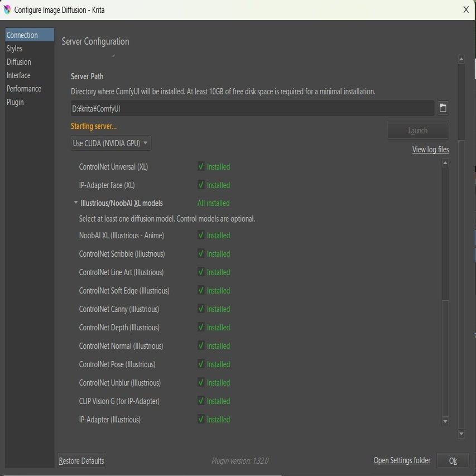Click the 'Starting server...' status text

[94, 126]
